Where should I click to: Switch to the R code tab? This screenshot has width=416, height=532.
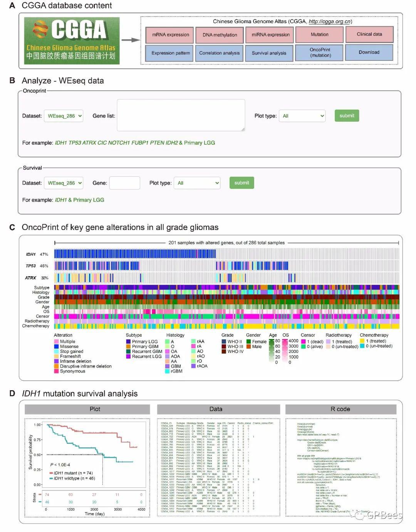[x=341, y=409]
